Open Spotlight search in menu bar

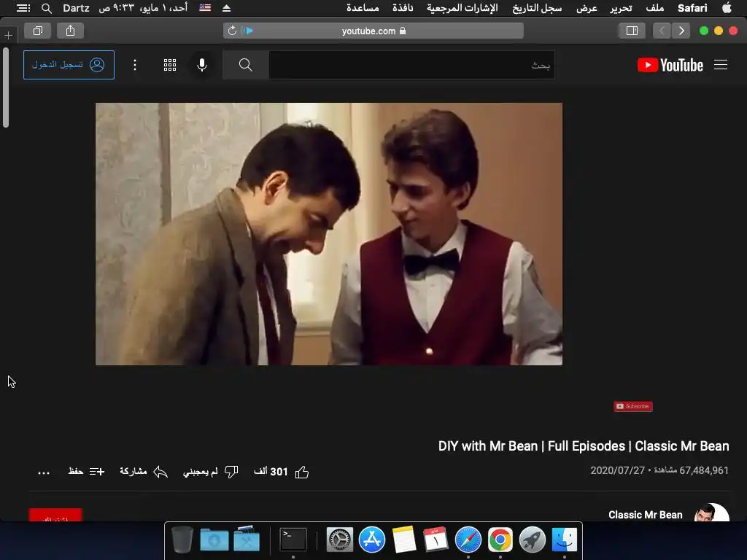coord(47,8)
